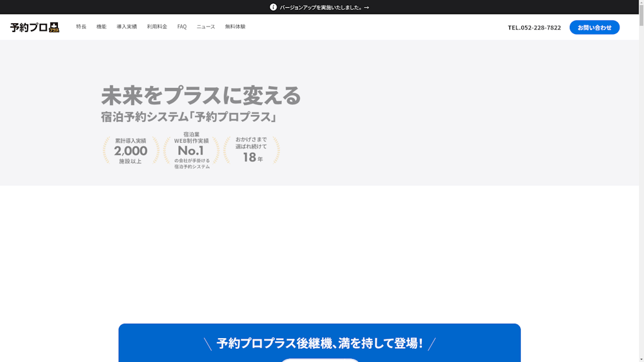Select 導入実績 in the navigation

pos(126,27)
